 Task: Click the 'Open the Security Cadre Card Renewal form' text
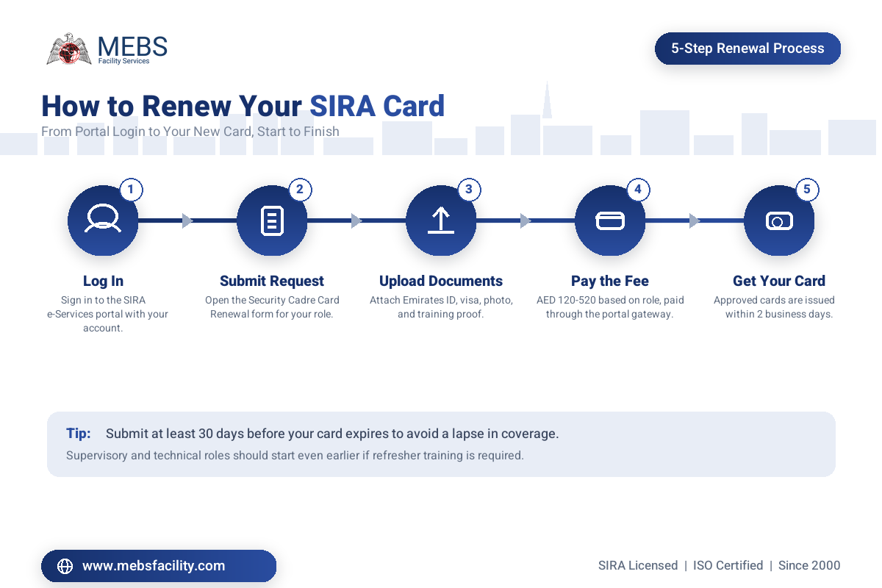(x=272, y=307)
